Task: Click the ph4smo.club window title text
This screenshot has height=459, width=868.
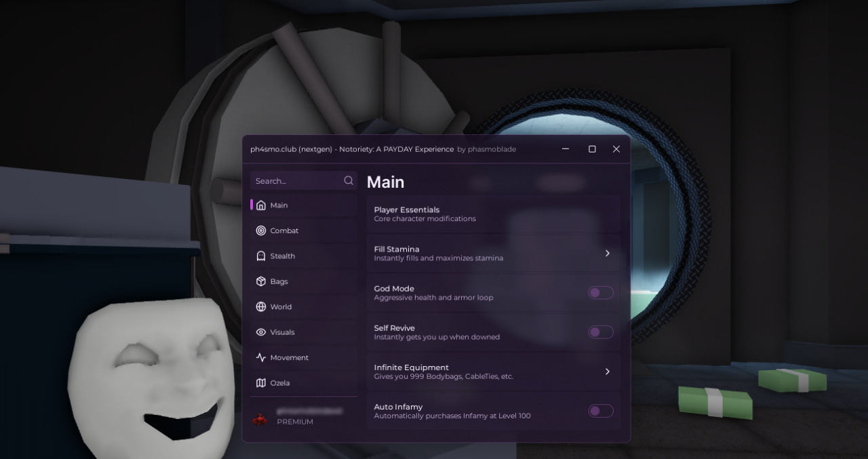Action: (352, 149)
